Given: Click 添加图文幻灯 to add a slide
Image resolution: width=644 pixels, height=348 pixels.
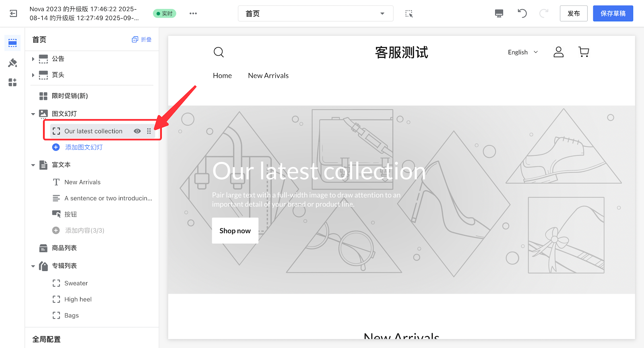Looking at the screenshot, I should click(83, 147).
